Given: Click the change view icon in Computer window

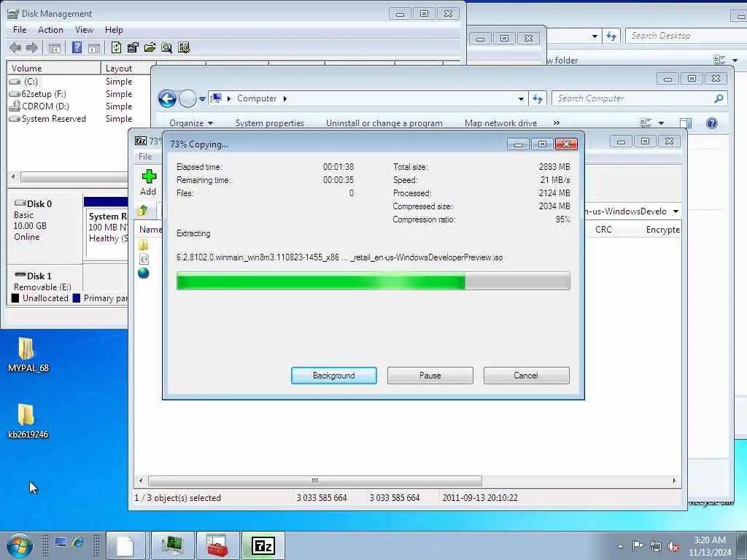Looking at the screenshot, I should (646, 123).
